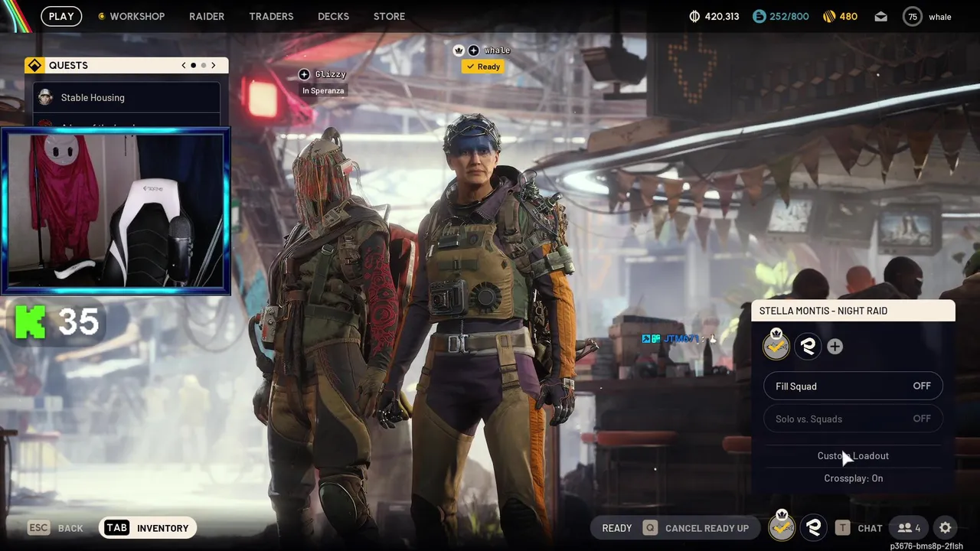
Task: Click the second member emblem in bottom bar
Action: [814, 527]
